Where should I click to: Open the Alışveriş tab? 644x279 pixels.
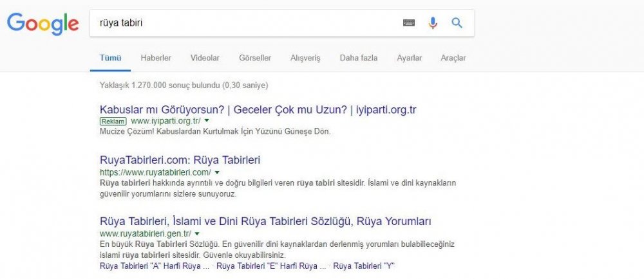click(305, 58)
